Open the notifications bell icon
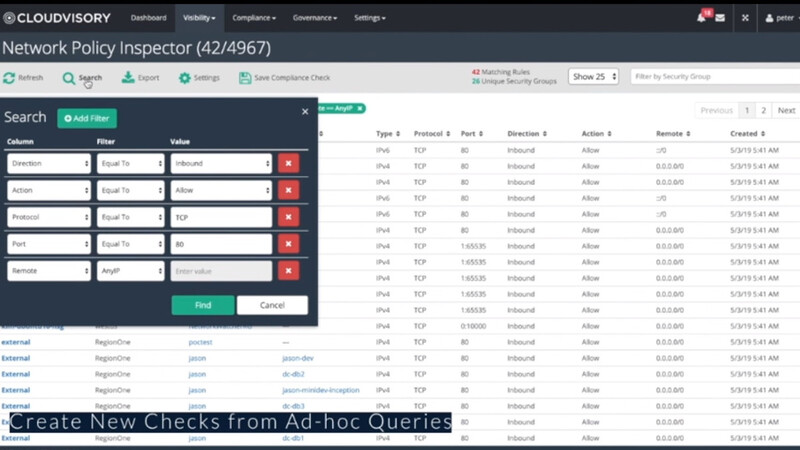 (x=701, y=18)
